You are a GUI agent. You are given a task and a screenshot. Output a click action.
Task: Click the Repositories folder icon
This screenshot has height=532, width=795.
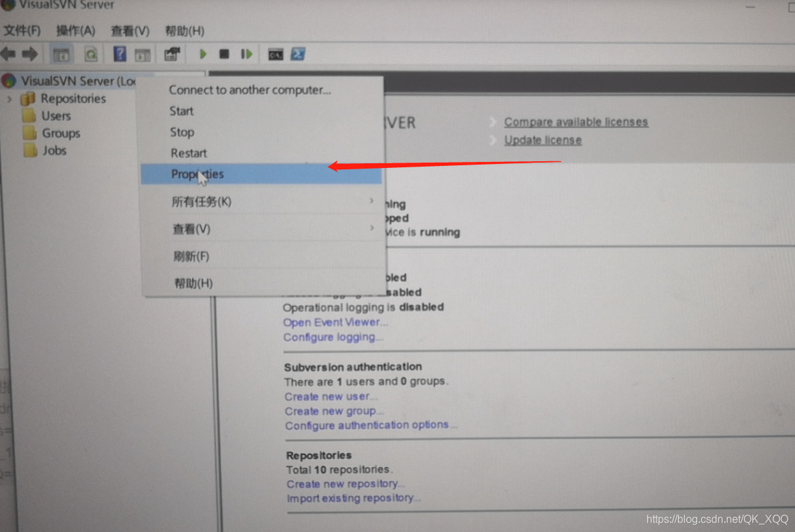(x=28, y=98)
